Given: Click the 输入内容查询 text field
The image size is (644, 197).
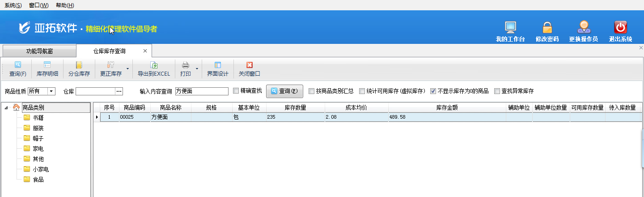Looking at the screenshot, I should tap(202, 91).
